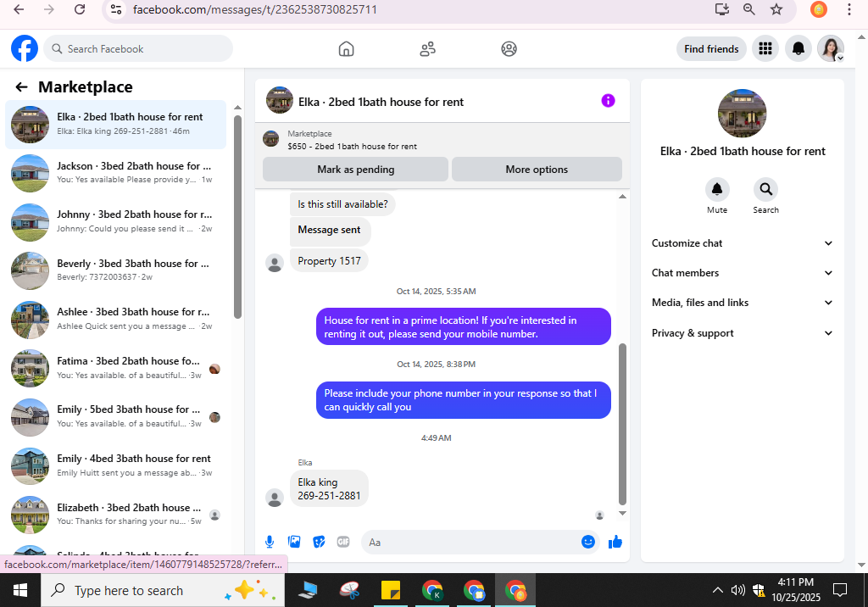The width and height of the screenshot is (868, 607).
Task: View site information icon in address bar
Action: (116, 9)
